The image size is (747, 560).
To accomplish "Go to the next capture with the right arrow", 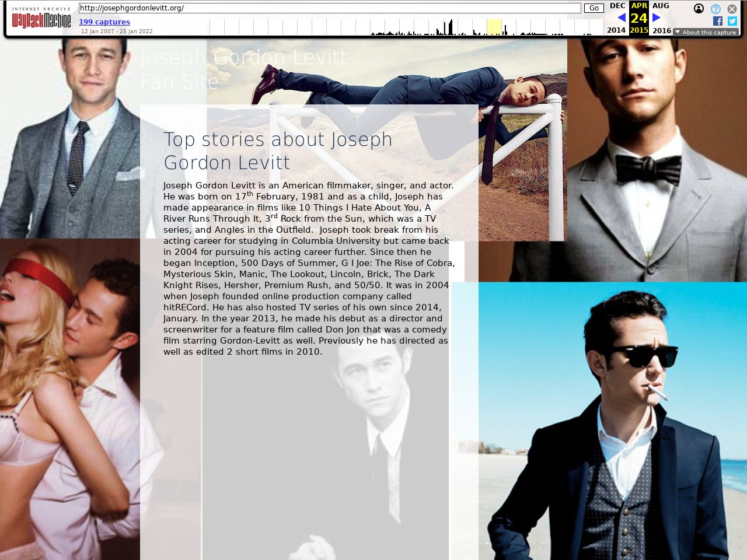I will tap(656, 18).
